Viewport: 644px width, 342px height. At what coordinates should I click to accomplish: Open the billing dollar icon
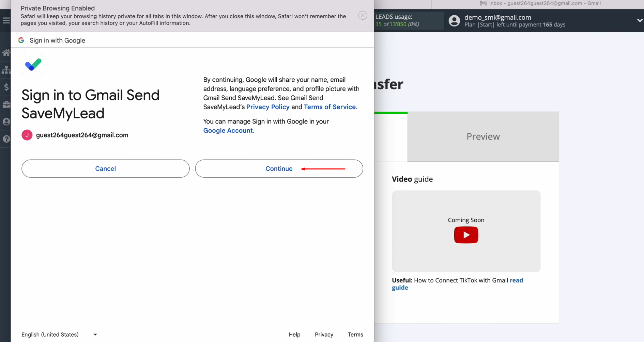6,87
